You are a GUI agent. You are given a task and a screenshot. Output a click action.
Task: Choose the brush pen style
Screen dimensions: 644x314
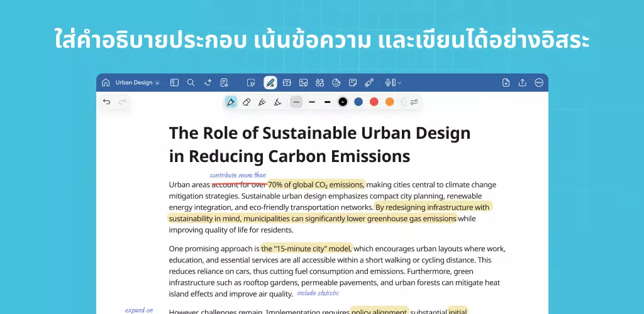[x=262, y=102]
